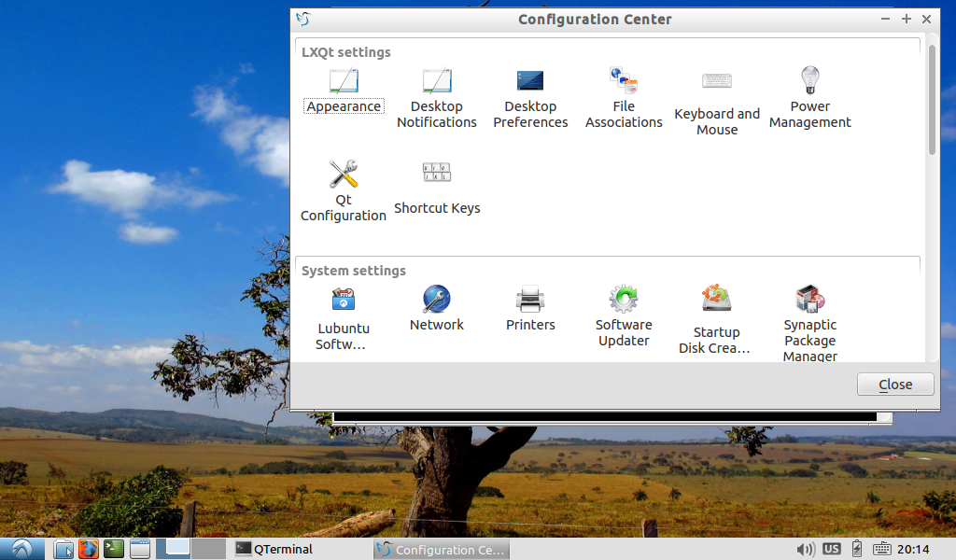
Task: Maximize the Configuration Center window
Action: coord(906,19)
